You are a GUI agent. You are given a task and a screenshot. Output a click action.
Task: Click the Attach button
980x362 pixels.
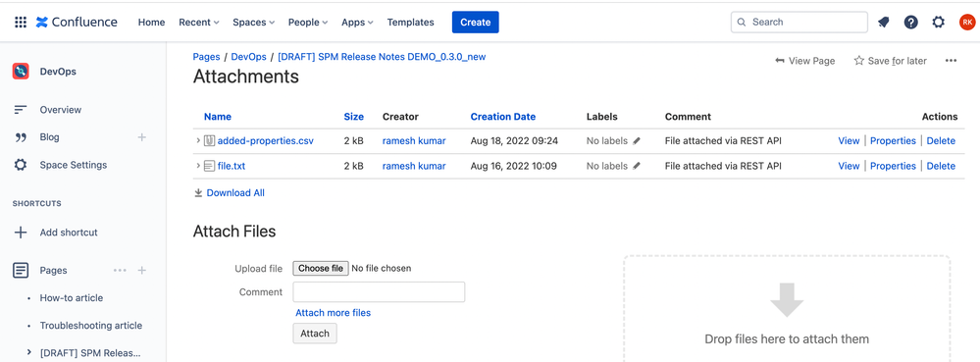pyautogui.click(x=315, y=334)
